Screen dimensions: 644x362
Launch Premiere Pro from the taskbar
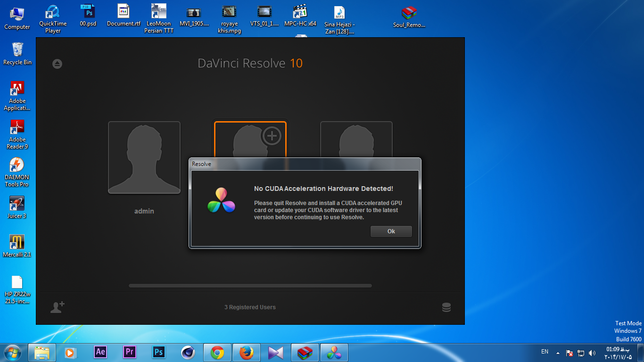click(130, 353)
